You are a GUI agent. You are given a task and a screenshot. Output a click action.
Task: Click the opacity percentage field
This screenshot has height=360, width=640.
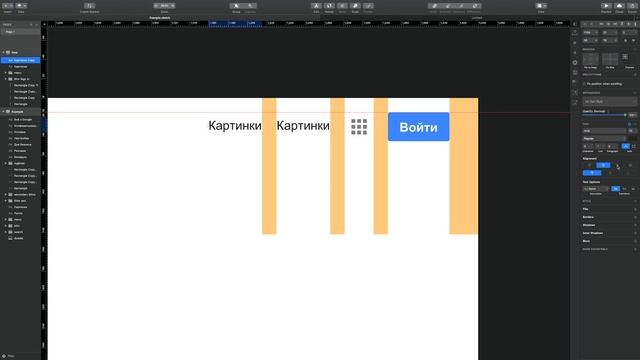[x=632, y=115]
